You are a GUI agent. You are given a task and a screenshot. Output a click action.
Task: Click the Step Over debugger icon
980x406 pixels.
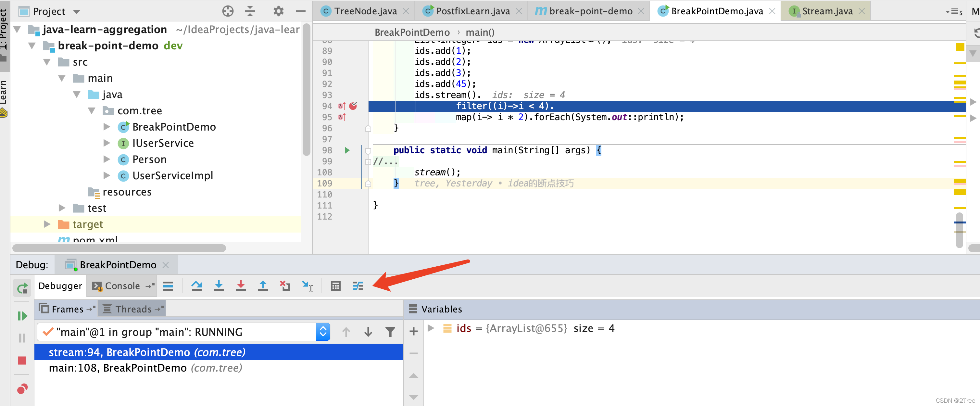197,286
